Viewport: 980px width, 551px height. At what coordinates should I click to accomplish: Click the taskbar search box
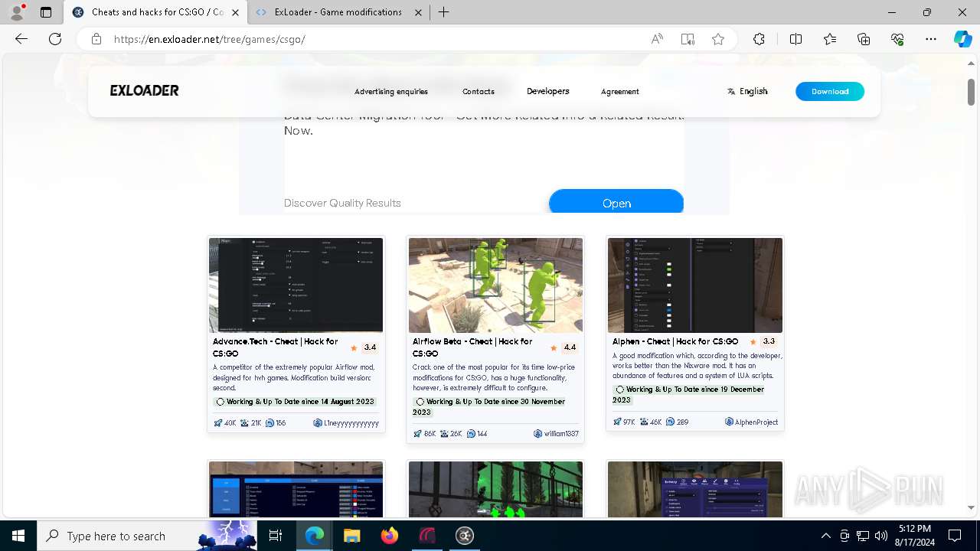[145, 536]
